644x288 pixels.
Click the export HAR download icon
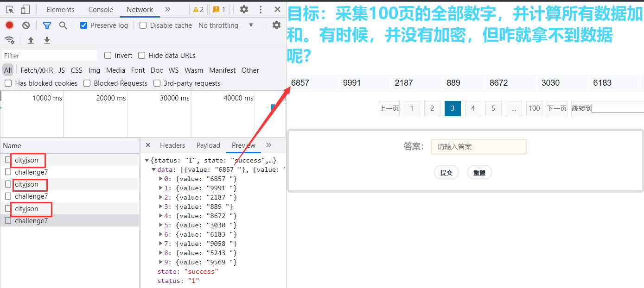point(47,40)
